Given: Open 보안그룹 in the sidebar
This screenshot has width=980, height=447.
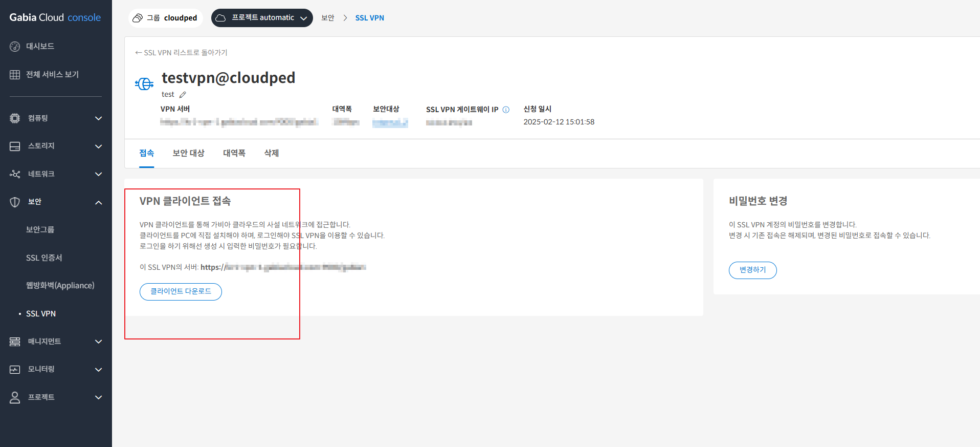Looking at the screenshot, I should click(x=40, y=230).
